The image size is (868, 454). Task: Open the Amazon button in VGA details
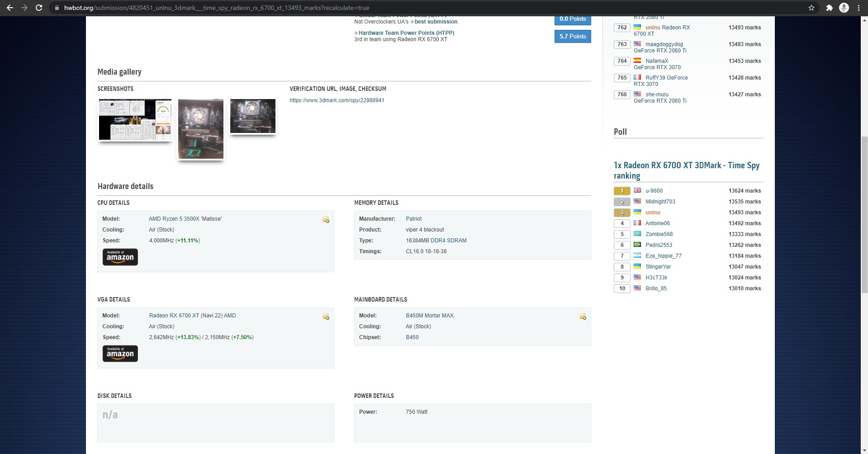pos(120,354)
